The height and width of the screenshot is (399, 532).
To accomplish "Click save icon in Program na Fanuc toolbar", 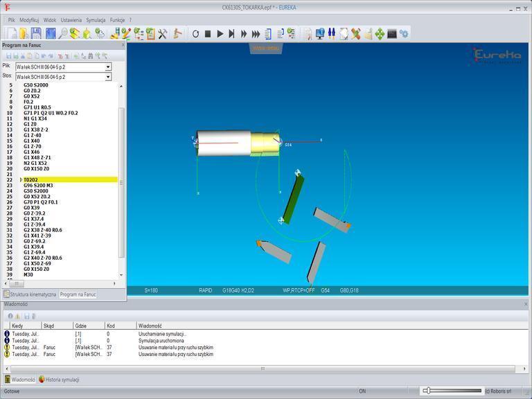I will tap(9, 56).
